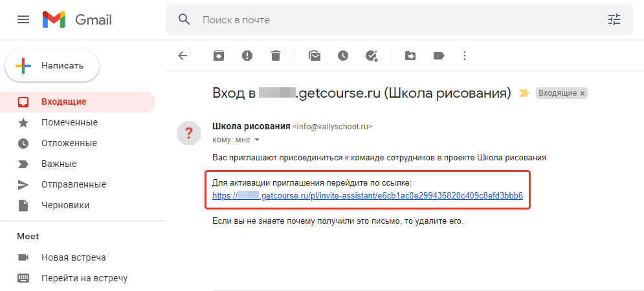Click the Поиск в почте search field
Image resolution: width=644 pixels, height=291 pixels.
click(399, 19)
